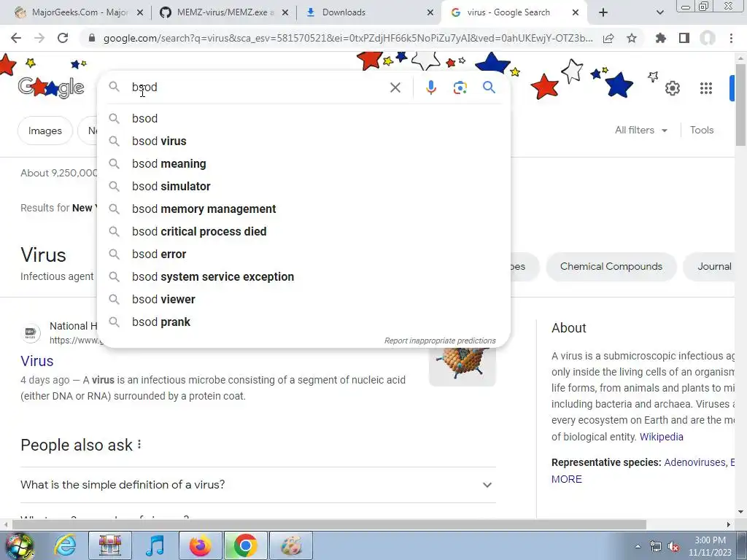Open the Wikipedia source link
This screenshot has width=747, height=560.
661,437
